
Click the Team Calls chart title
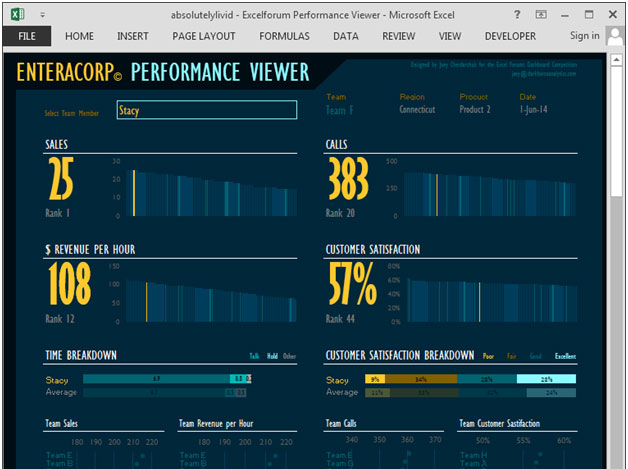[x=341, y=423]
